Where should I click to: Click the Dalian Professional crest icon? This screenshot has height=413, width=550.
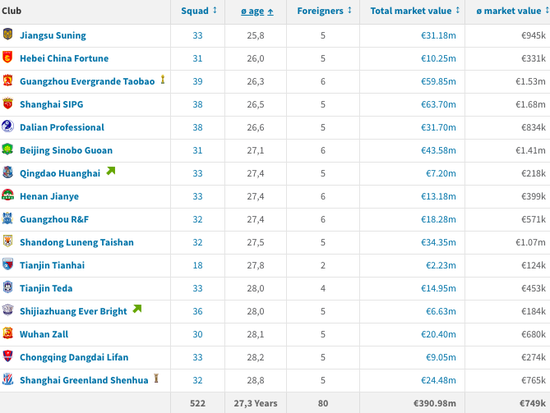8,126
